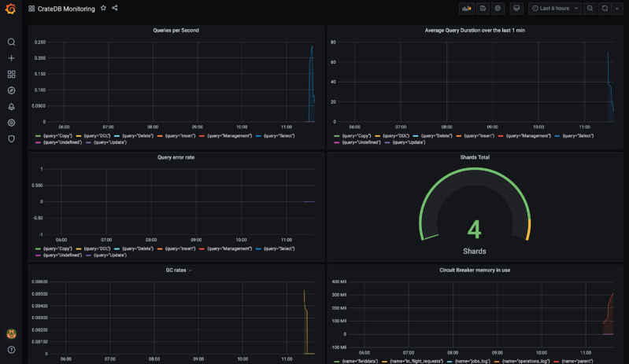Image resolution: width=629 pixels, height=364 pixels.
Task: Share the dashboard via share icon
Action: [x=115, y=8]
